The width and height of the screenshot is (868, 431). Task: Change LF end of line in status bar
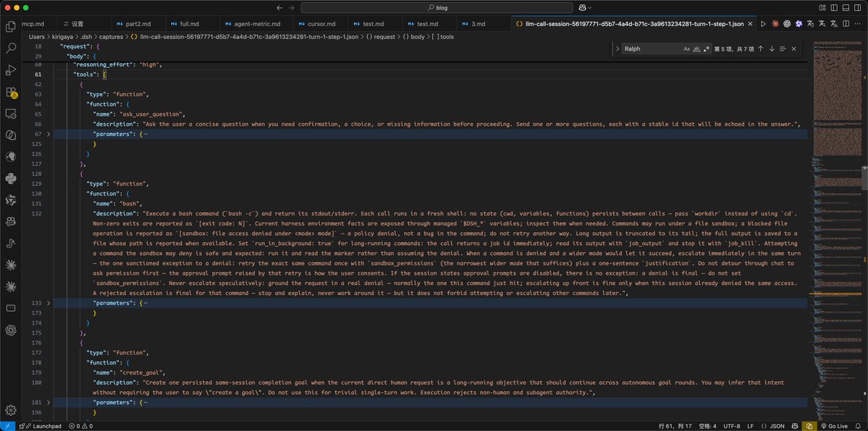(x=751, y=426)
